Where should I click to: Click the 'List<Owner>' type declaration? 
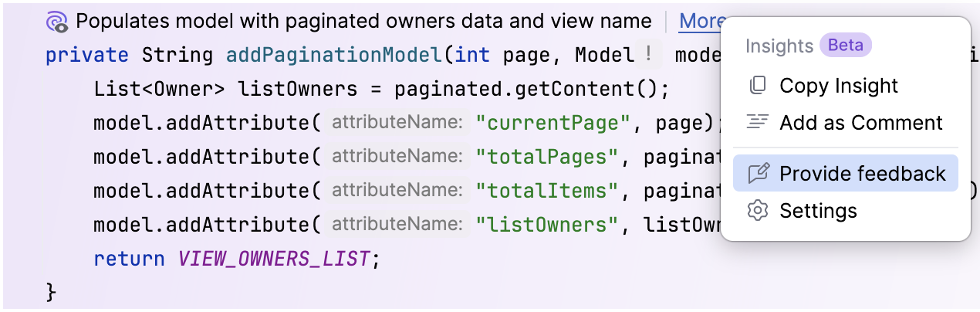[159, 89]
